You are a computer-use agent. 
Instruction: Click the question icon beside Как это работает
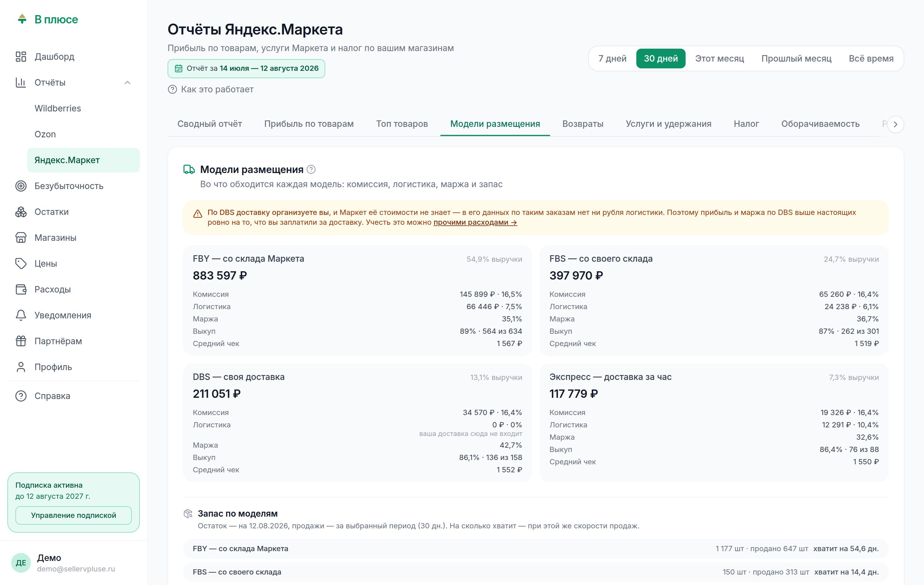click(172, 89)
